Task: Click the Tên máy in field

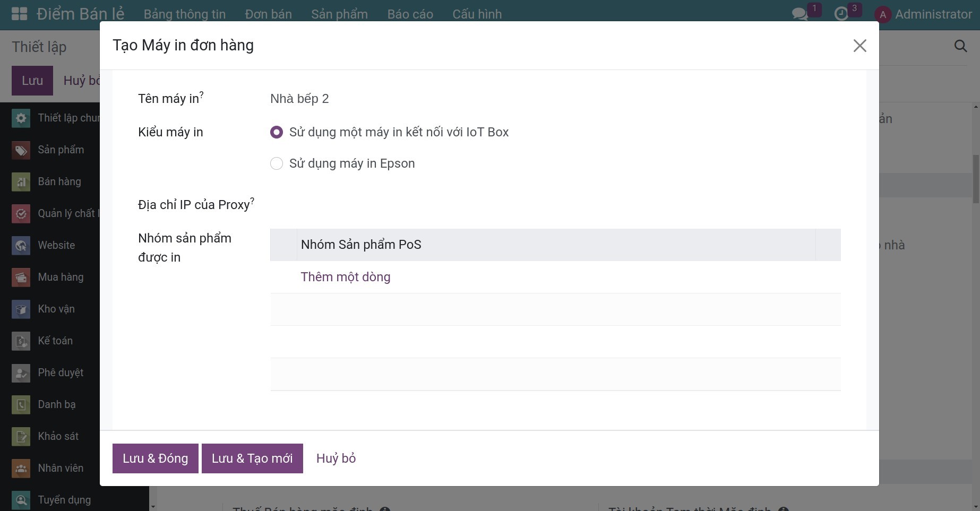Action: click(555, 99)
